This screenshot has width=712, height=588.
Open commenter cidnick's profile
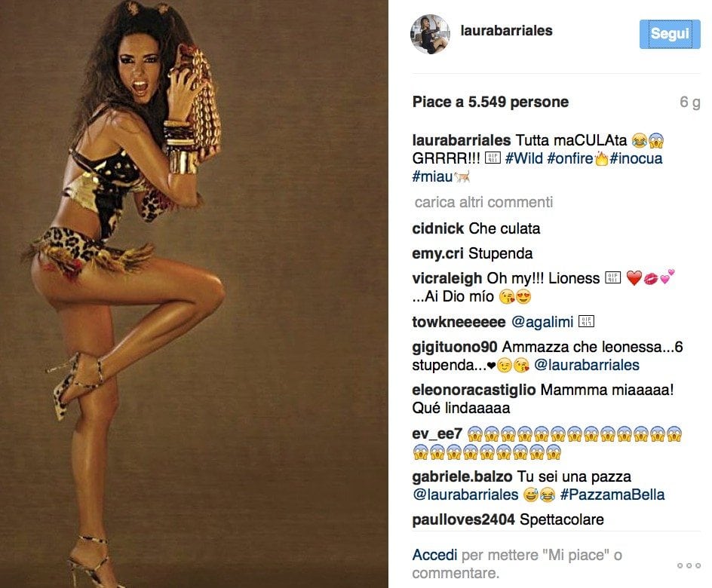(438, 228)
